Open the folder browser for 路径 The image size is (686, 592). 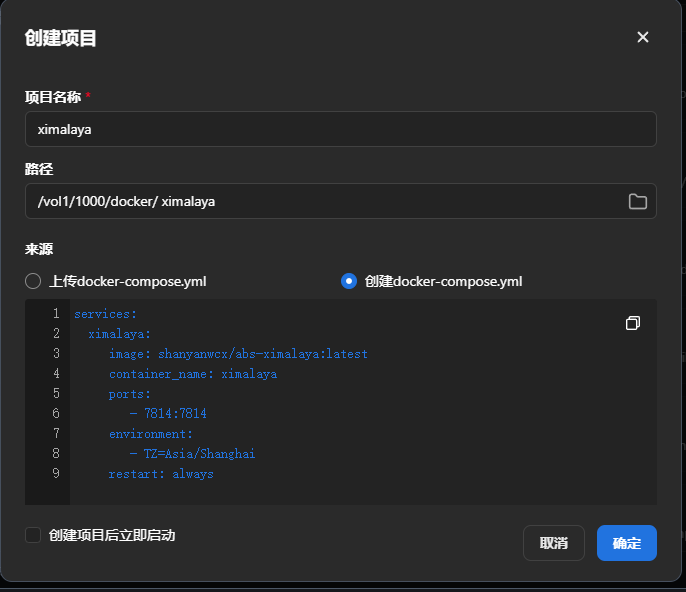click(x=637, y=201)
